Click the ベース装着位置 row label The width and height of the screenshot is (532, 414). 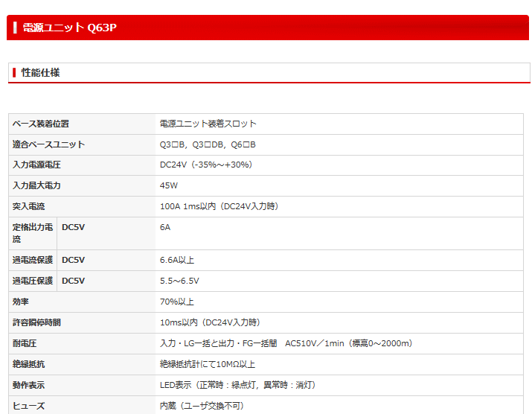pos(41,124)
